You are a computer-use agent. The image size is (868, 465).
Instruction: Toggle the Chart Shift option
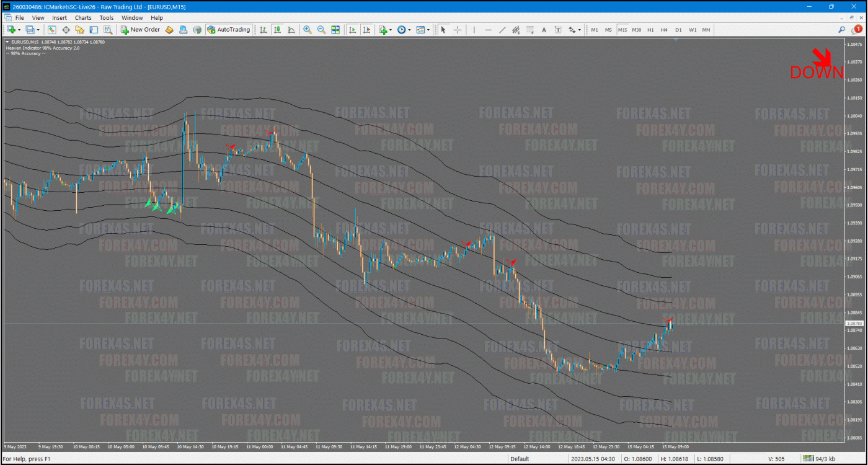pyautogui.click(x=366, y=30)
